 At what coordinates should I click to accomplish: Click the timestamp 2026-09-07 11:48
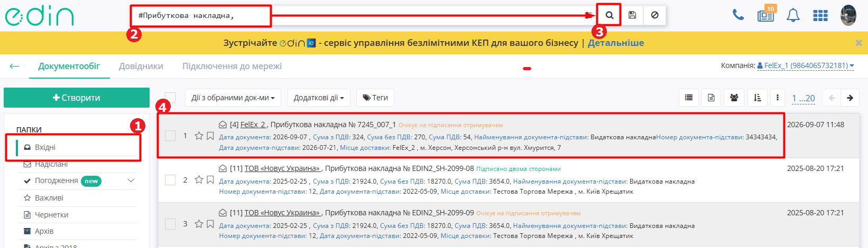tap(816, 125)
